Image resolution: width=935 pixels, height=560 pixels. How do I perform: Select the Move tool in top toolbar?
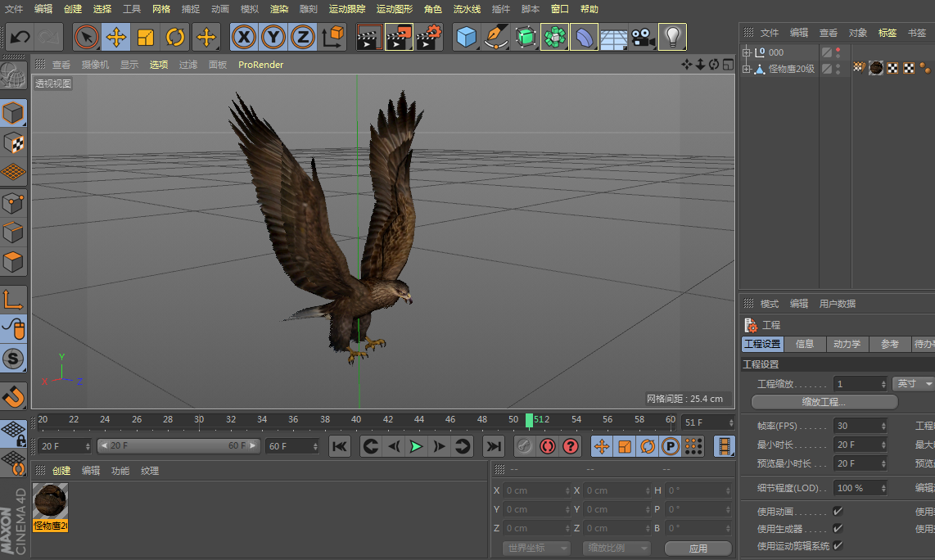pyautogui.click(x=116, y=37)
